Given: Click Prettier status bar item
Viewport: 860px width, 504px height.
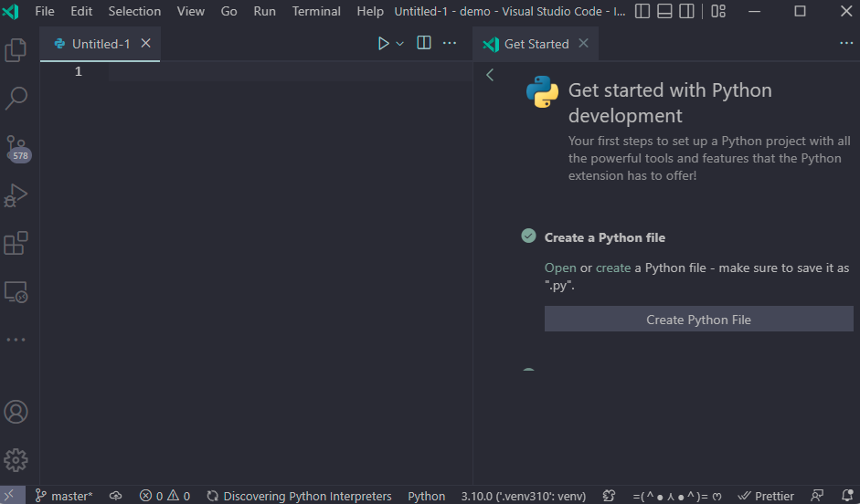Looking at the screenshot, I should 766,496.
